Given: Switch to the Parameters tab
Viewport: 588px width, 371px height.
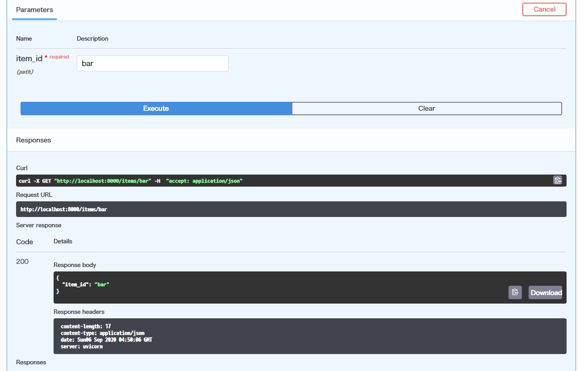Looking at the screenshot, I should (x=34, y=9).
